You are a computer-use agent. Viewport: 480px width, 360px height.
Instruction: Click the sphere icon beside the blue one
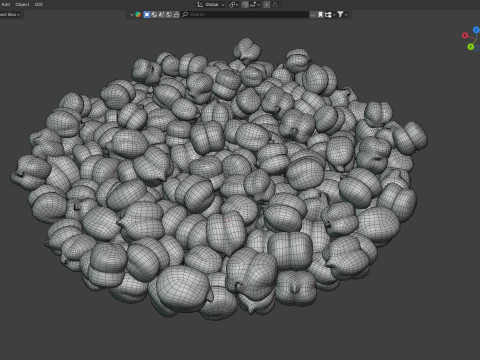click(x=154, y=15)
